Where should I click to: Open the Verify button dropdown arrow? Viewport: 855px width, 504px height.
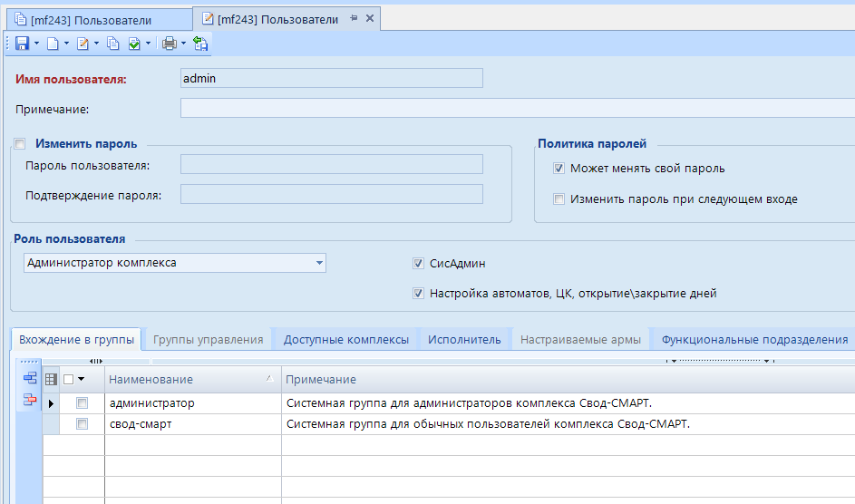point(148,43)
